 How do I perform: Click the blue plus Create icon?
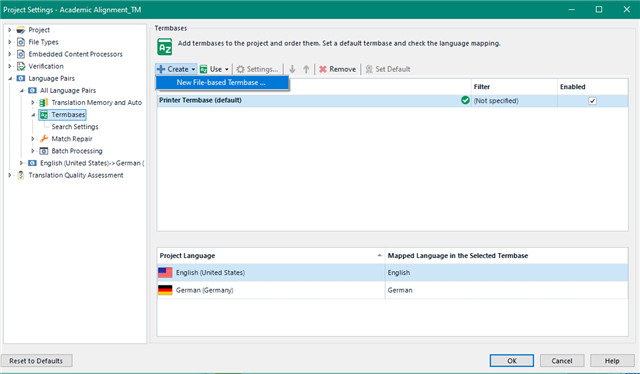coord(161,69)
